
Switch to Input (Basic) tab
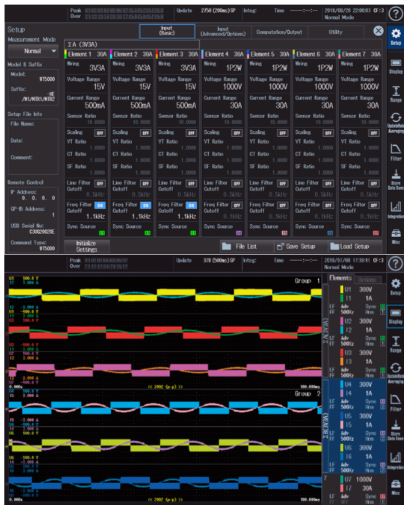pyautogui.click(x=167, y=31)
